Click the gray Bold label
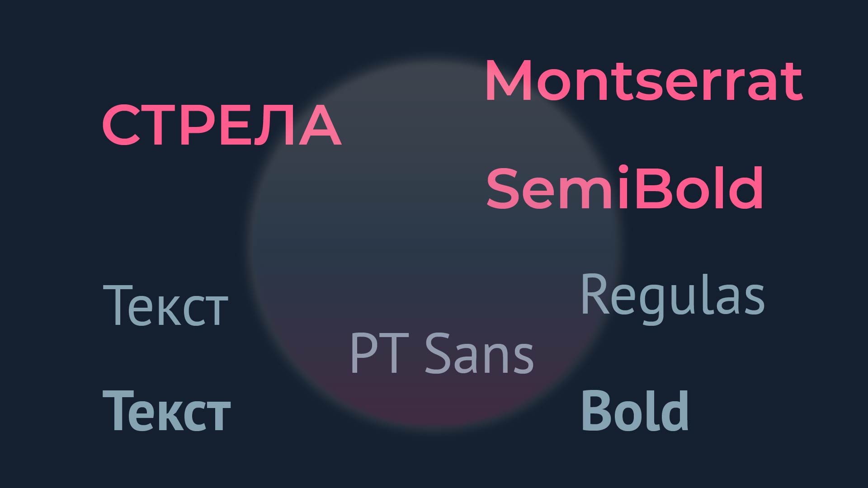 (x=635, y=410)
